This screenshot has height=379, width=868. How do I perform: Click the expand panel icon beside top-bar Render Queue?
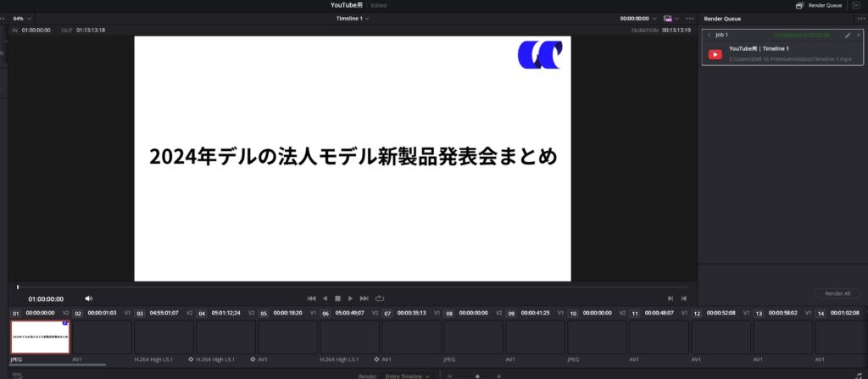click(856, 6)
